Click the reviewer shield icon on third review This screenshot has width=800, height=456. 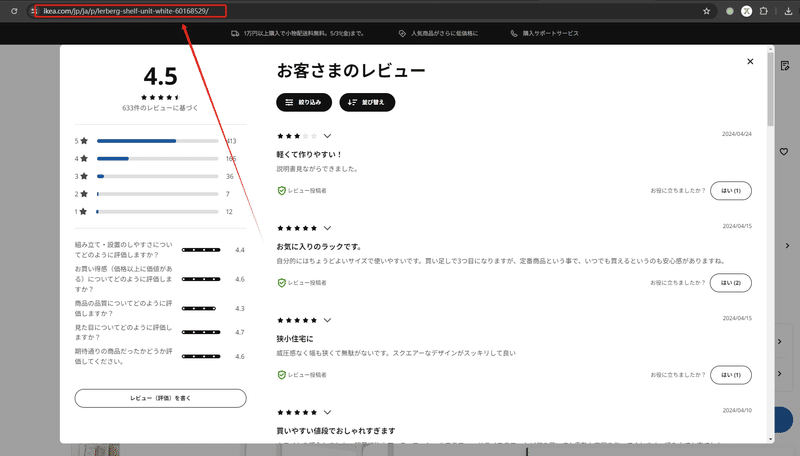click(281, 375)
